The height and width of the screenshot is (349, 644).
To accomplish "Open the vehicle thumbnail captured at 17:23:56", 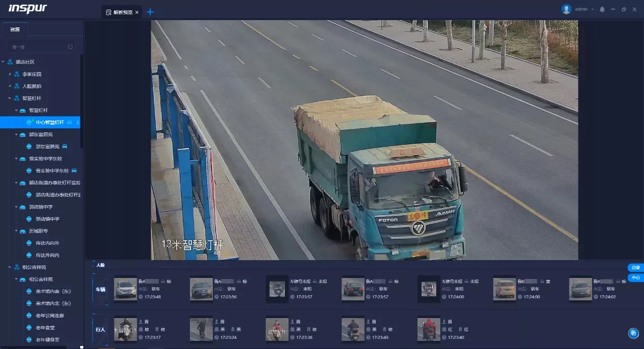I will pyautogui.click(x=202, y=289).
